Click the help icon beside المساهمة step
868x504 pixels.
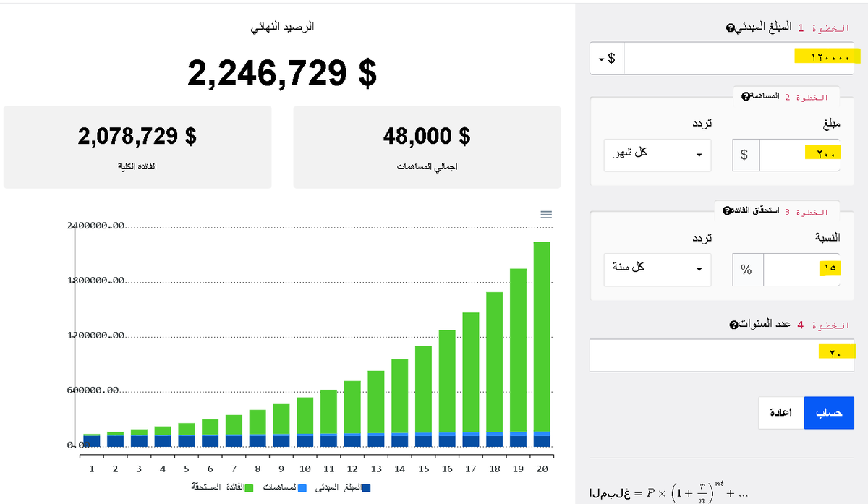(745, 95)
